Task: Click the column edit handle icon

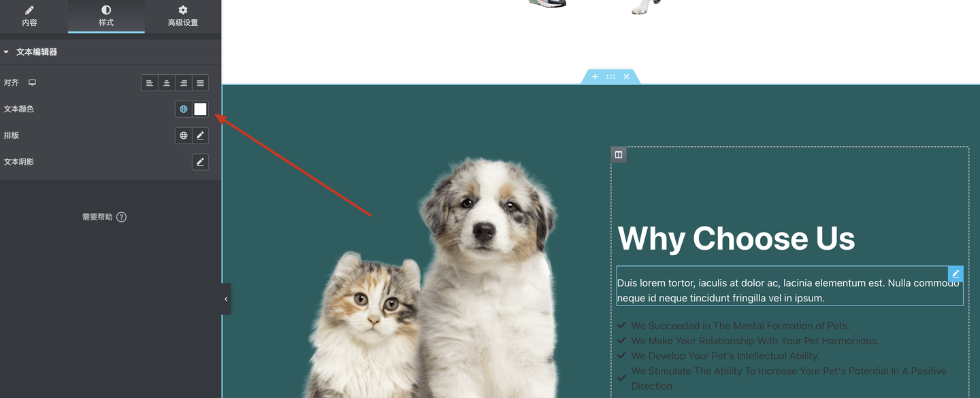Action: [619, 154]
